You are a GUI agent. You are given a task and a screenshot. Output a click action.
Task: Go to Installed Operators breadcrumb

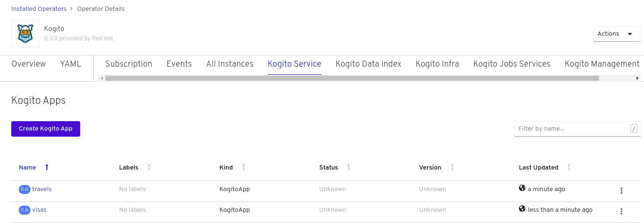[39, 9]
